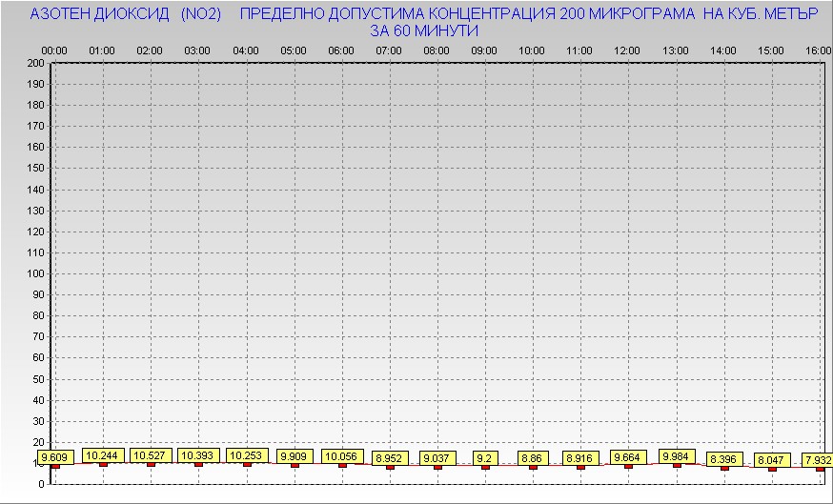Select the 8.952 data label
The image size is (833, 504).
click(x=390, y=458)
